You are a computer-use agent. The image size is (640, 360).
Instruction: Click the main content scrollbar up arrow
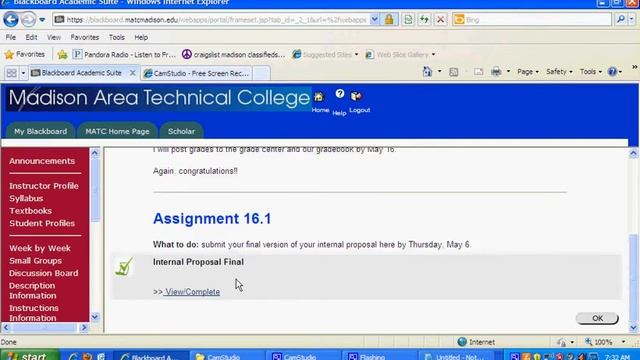click(x=633, y=153)
